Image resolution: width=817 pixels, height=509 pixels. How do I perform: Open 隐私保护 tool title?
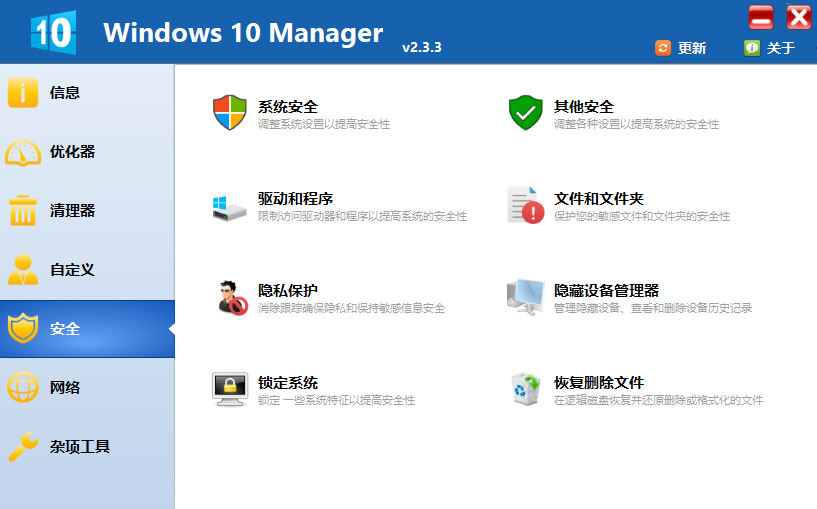click(288, 290)
